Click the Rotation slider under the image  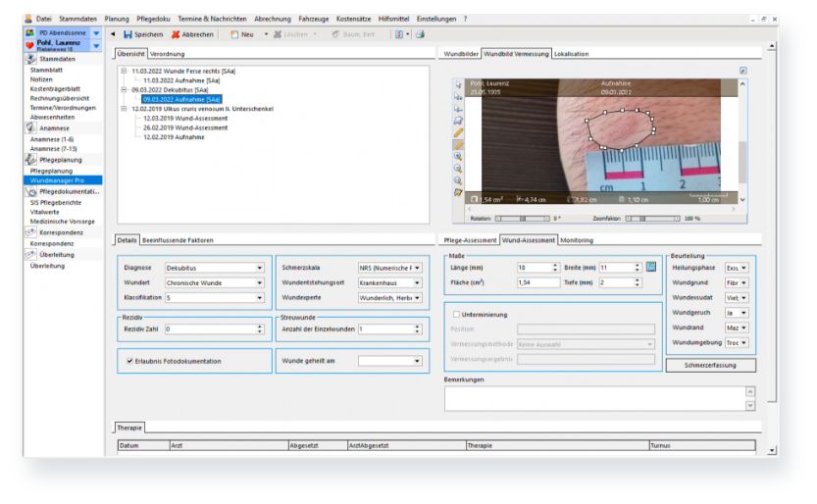522,219
